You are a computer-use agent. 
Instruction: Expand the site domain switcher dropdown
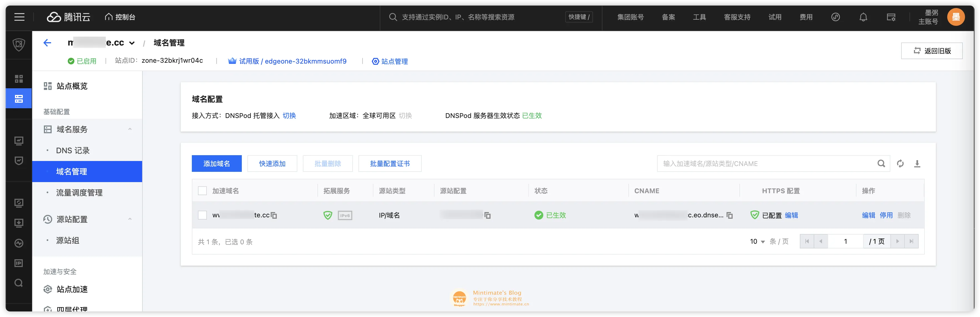[132, 43]
